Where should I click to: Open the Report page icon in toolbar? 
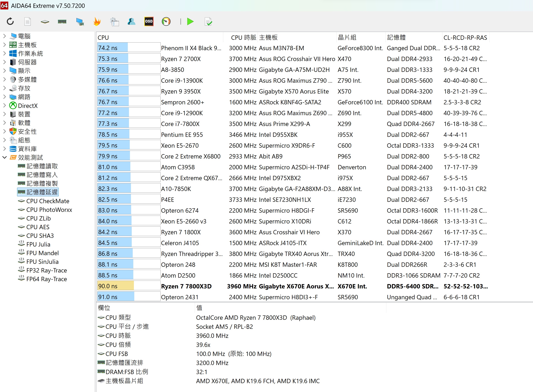pyautogui.click(x=28, y=22)
